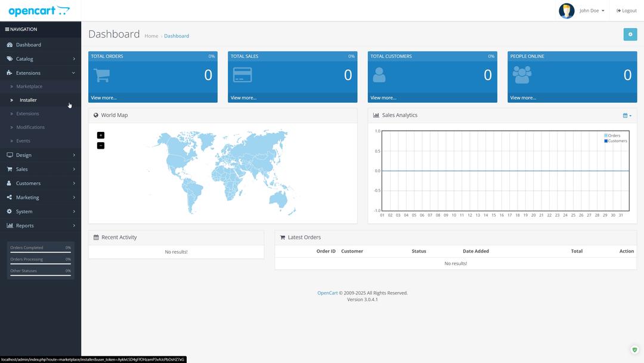Click the John Doe profile avatar

566,11
